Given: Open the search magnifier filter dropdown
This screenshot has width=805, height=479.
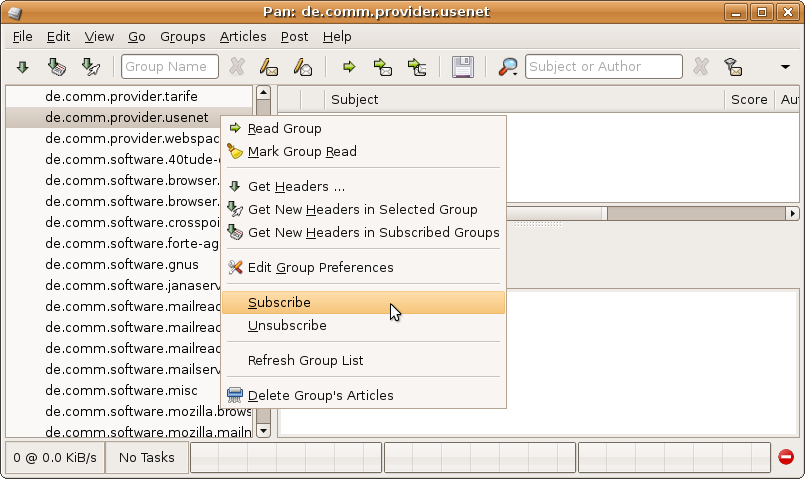Looking at the screenshot, I should [508, 67].
